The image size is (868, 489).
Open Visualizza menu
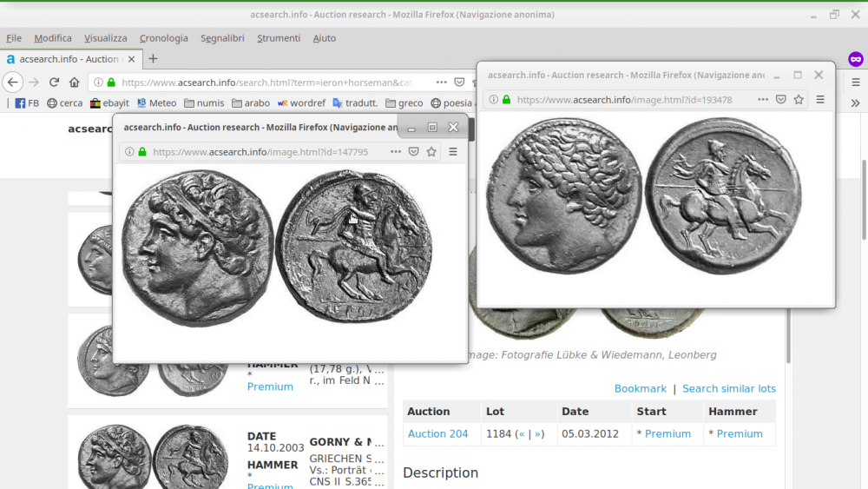point(105,38)
